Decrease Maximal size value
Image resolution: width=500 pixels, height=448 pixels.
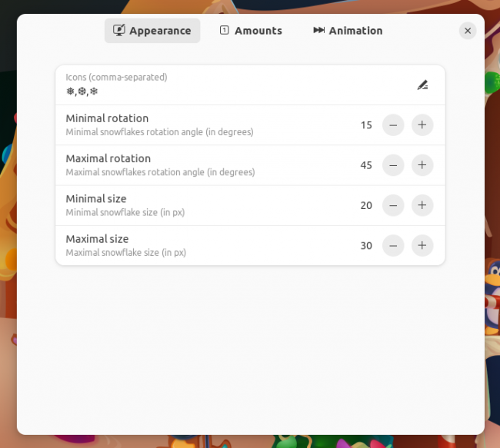pos(393,245)
